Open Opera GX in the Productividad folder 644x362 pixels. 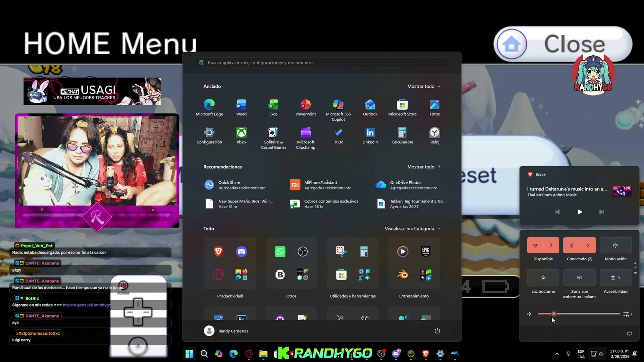[x=219, y=275]
